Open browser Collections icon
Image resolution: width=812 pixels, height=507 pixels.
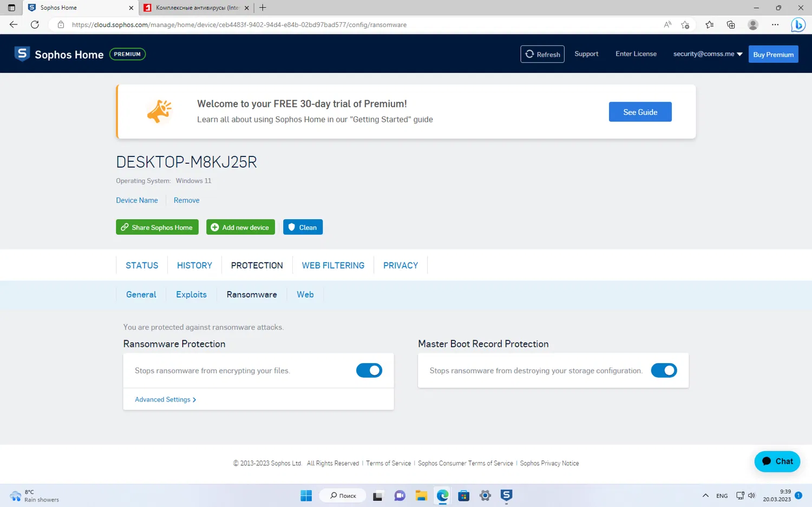[x=731, y=24]
